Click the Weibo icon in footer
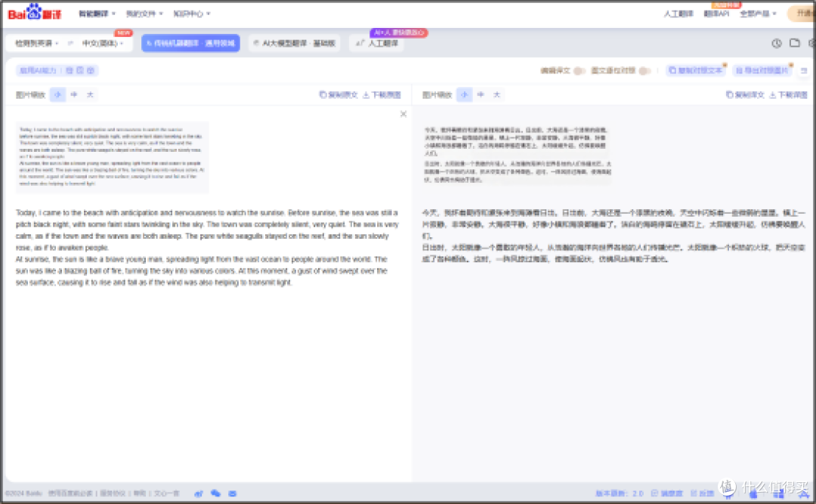 pyautogui.click(x=199, y=493)
